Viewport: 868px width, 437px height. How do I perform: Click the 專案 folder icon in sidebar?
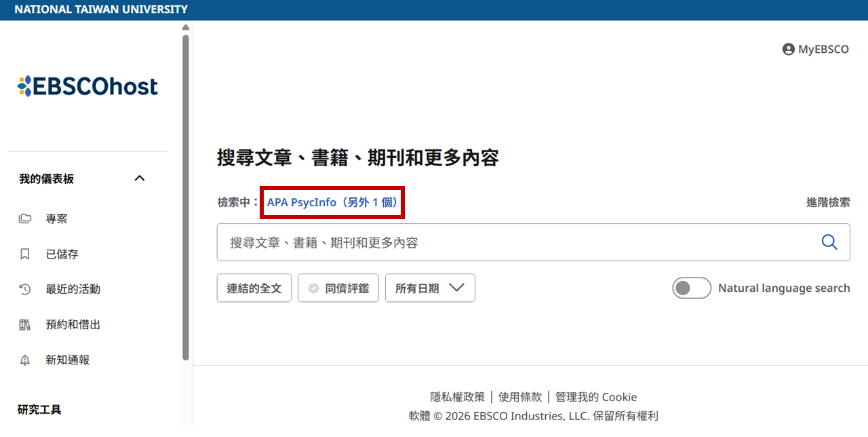(x=25, y=218)
